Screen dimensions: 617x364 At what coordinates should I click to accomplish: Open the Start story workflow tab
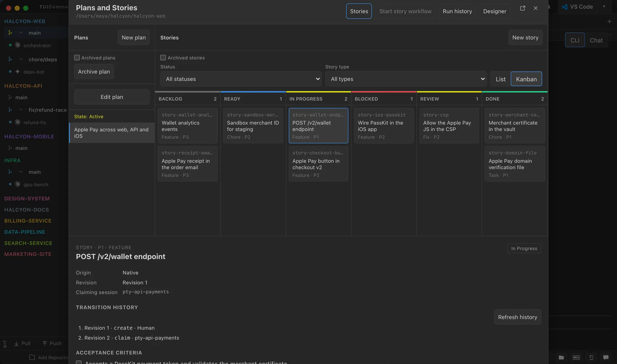(x=405, y=11)
